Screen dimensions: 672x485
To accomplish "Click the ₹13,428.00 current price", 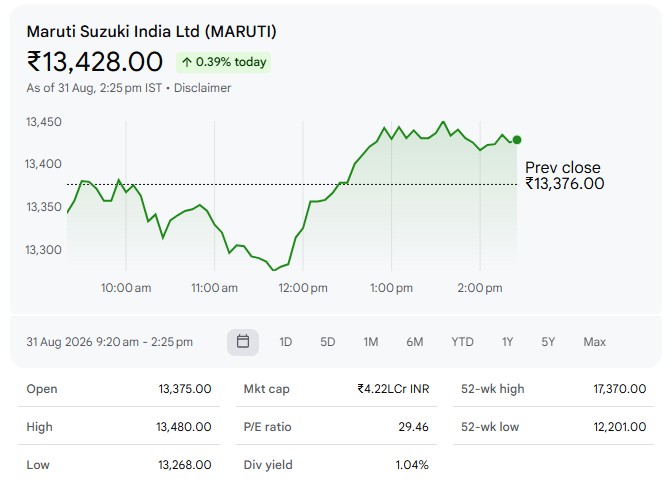I will [95, 62].
